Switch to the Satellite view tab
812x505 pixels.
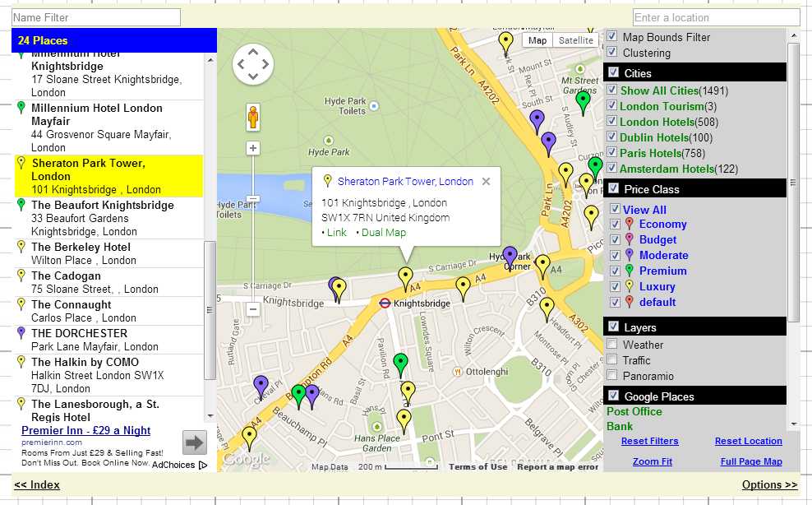pyautogui.click(x=576, y=40)
